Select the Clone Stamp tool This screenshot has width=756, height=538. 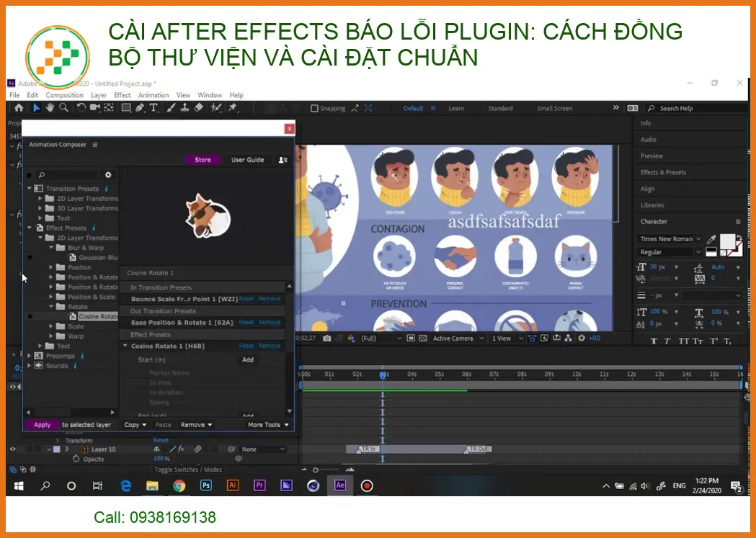tap(184, 108)
